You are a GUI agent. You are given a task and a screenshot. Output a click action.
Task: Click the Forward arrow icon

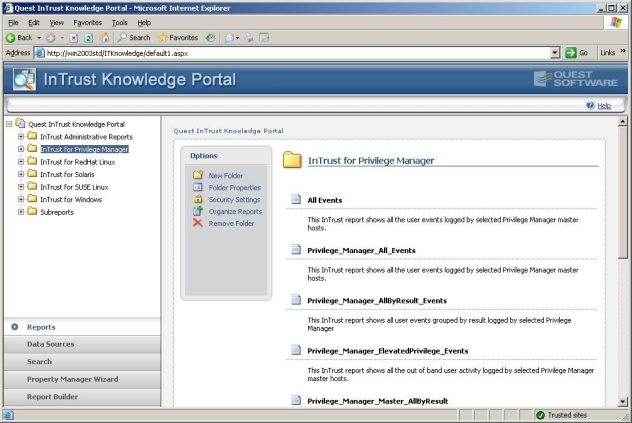[50, 38]
